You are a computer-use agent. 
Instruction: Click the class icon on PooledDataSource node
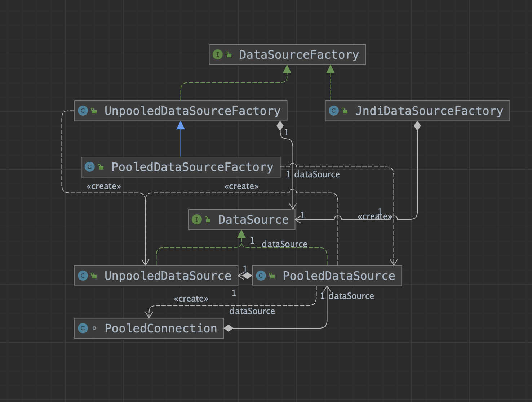[x=261, y=276]
